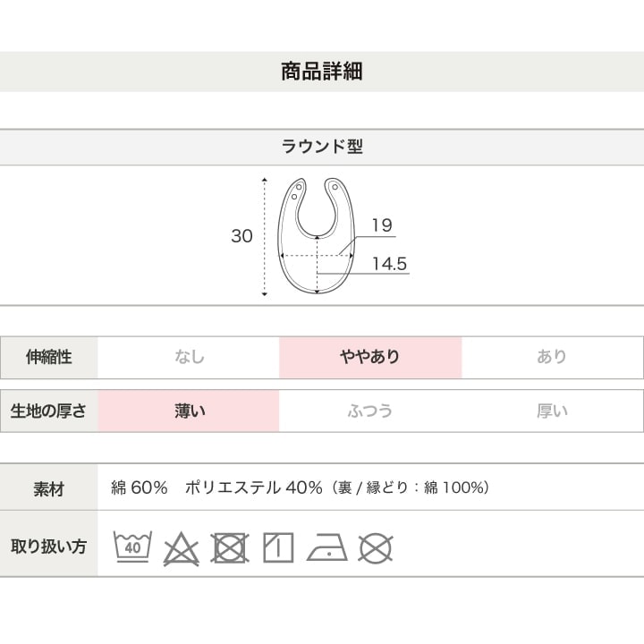
Task: Click the do-not-tumble-dry icon
Action: tap(230, 548)
